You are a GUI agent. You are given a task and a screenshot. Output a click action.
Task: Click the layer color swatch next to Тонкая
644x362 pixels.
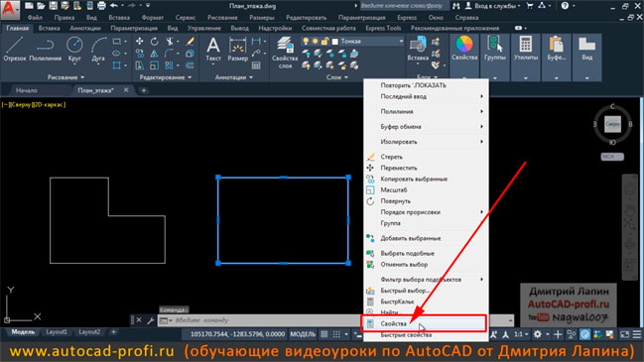click(x=335, y=42)
